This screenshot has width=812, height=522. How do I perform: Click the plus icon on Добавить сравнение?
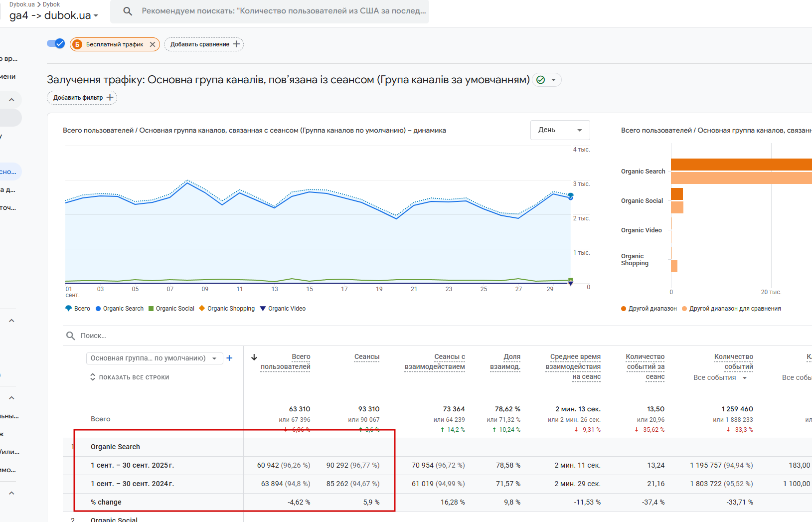(x=236, y=44)
